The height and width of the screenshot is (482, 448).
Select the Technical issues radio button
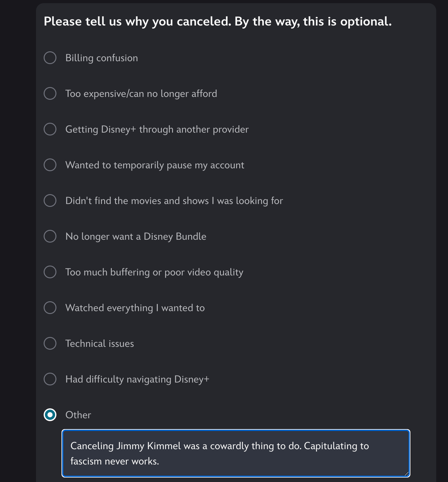click(x=50, y=343)
